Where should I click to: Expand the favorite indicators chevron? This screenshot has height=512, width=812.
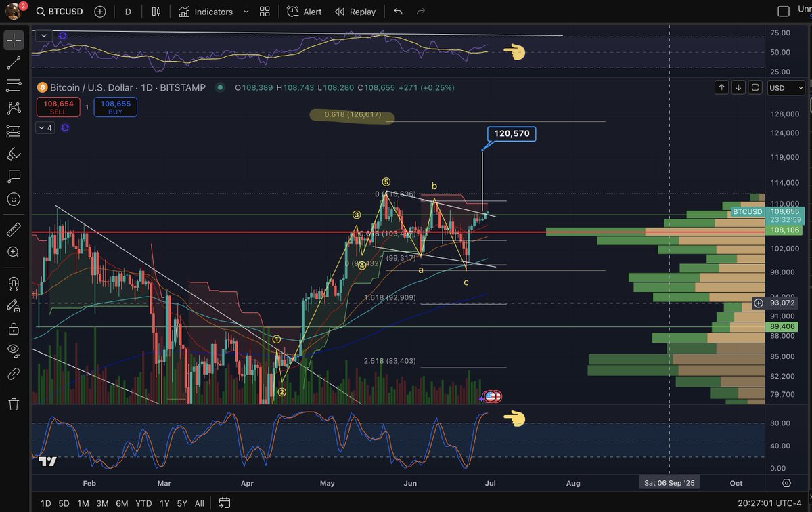(246, 12)
